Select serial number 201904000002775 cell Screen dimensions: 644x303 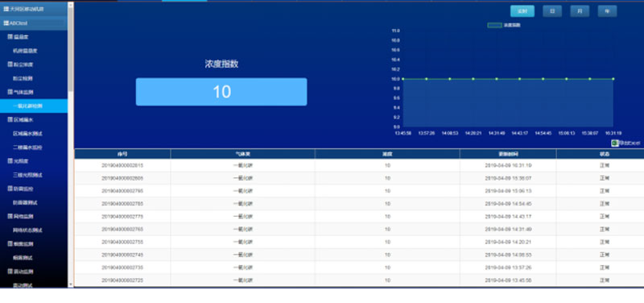pyautogui.click(x=122, y=216)
